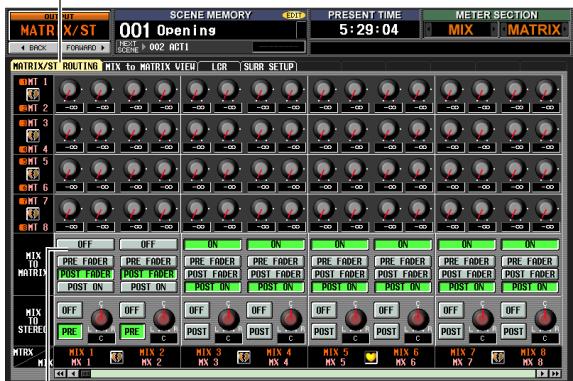Click the next scene 002 ACT1 entry

pos(169,47)
